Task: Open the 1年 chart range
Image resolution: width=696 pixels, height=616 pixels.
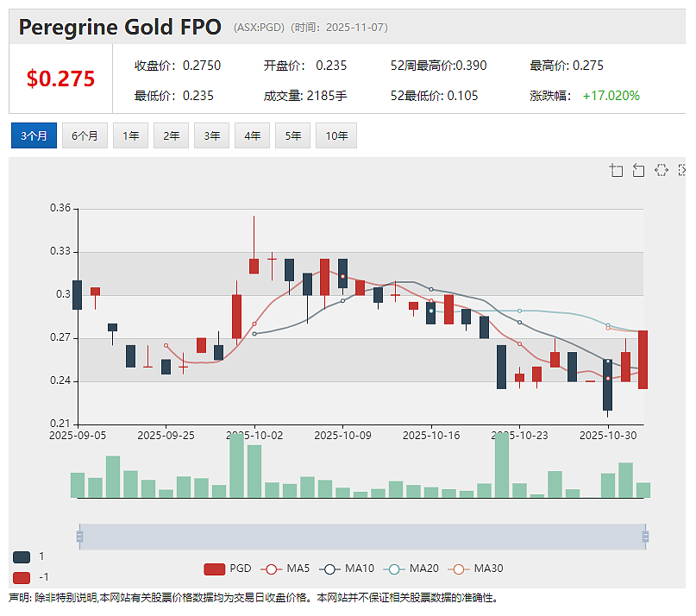Action: [130, 135]
